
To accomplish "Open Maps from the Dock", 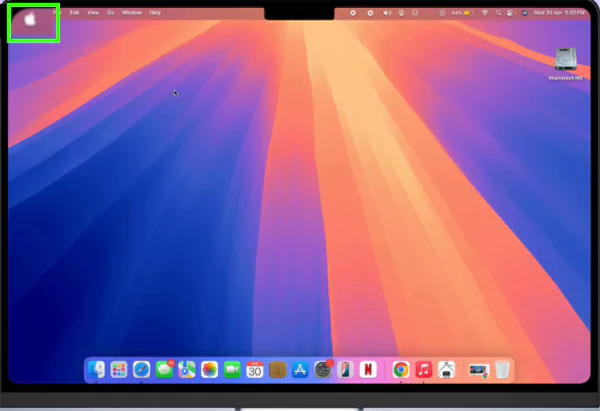I will click(x=187, y=370).
